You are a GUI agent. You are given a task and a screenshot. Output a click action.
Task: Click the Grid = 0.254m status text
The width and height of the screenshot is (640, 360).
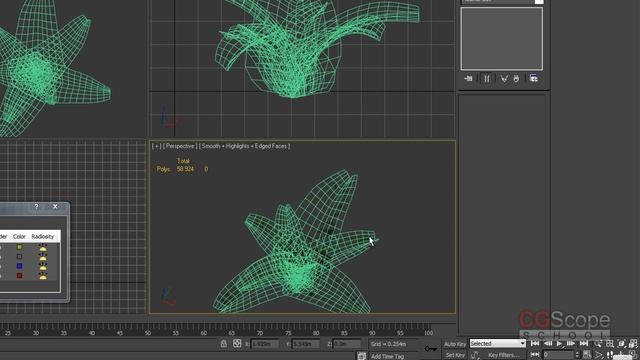click(389, 344)
